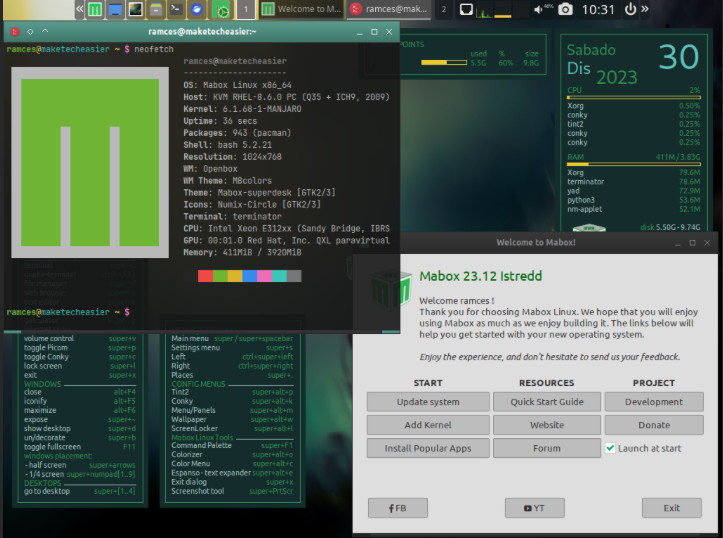Screen dimensions: 723x538
Task: Click the diamond icon in terminal titlebar
Action: pos(30,32)
